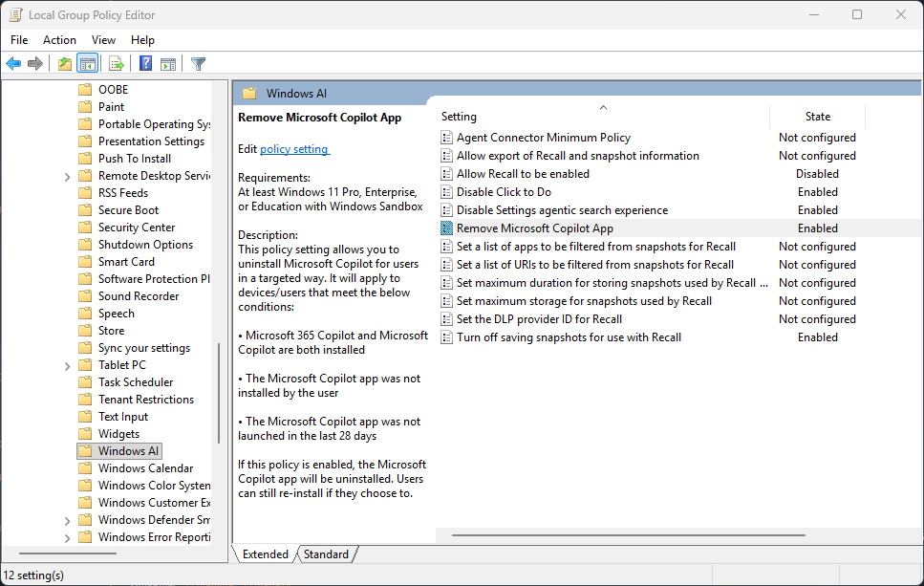924x586 pixels.
Task: Select the Sound Recorder tree folder
Action: click(x=139, y=296)
